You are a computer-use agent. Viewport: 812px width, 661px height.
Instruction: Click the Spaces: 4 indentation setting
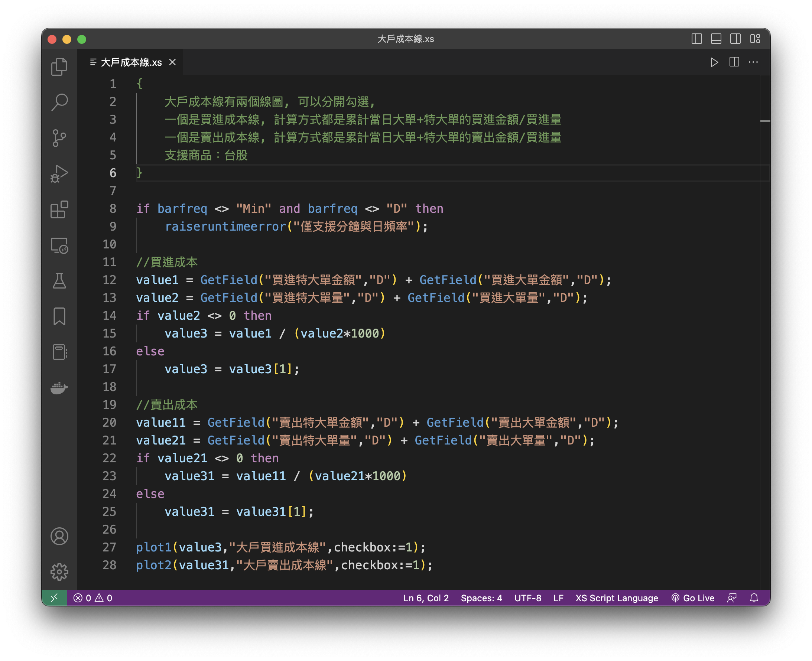[x=481, y=598]
